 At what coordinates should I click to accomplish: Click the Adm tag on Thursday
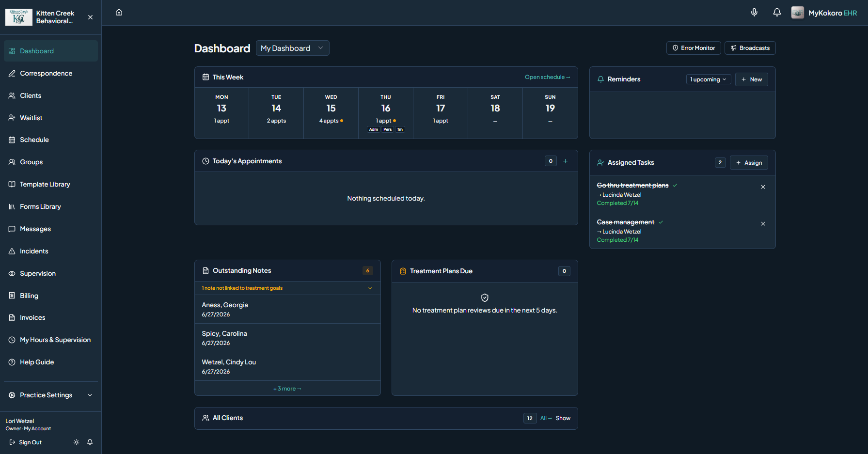click(x=374, y=129)
